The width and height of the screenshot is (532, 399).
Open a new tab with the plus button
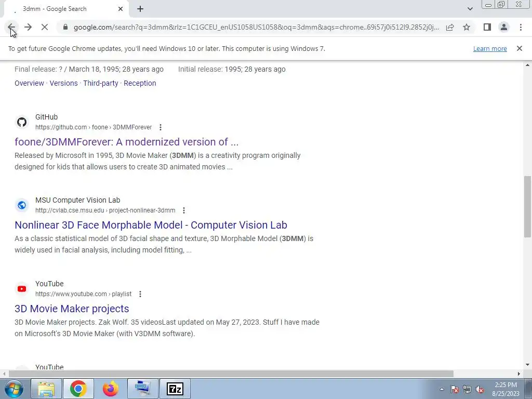pyautogui.click(x=140, y=9)
